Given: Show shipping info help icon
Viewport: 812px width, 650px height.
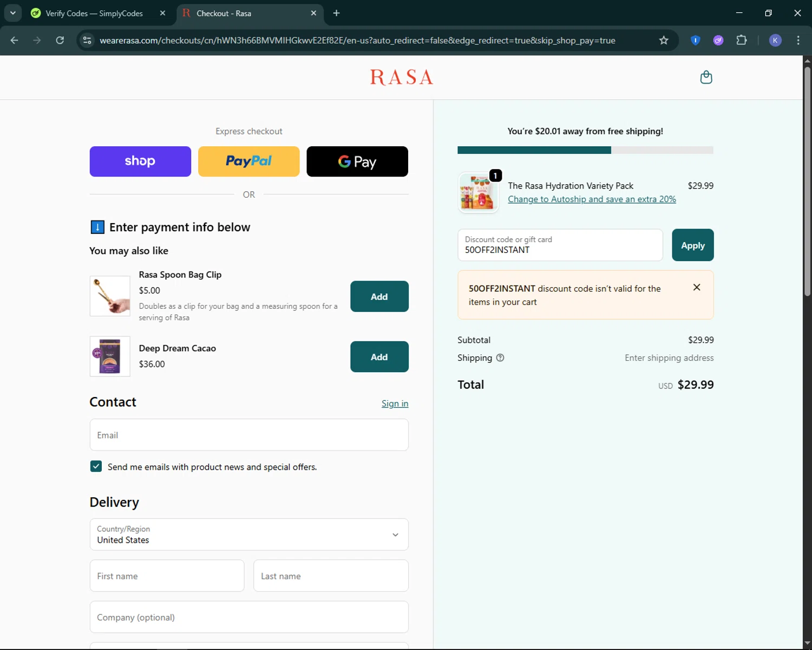Looking at the screenshot, I should tap(500, 357).
